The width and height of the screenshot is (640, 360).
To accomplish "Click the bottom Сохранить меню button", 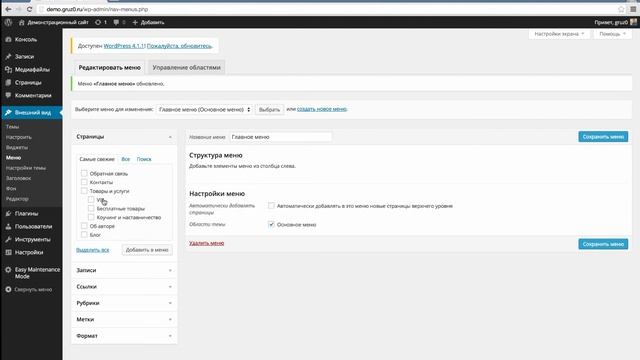I will point(603,244).
